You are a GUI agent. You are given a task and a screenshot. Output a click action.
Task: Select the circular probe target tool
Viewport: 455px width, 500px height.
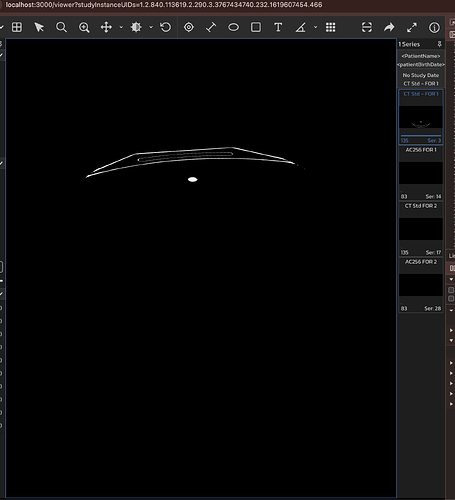(189, 27)
